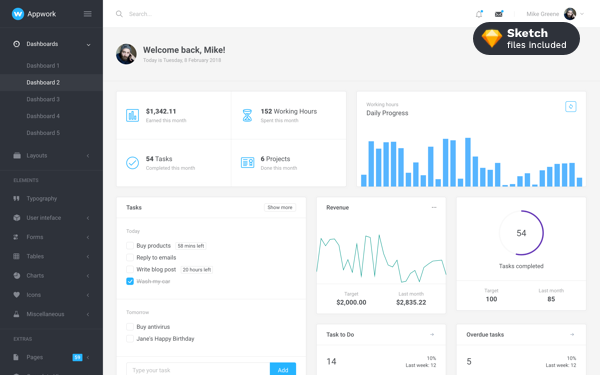Click the Tables grid icon

pos(16,256)
